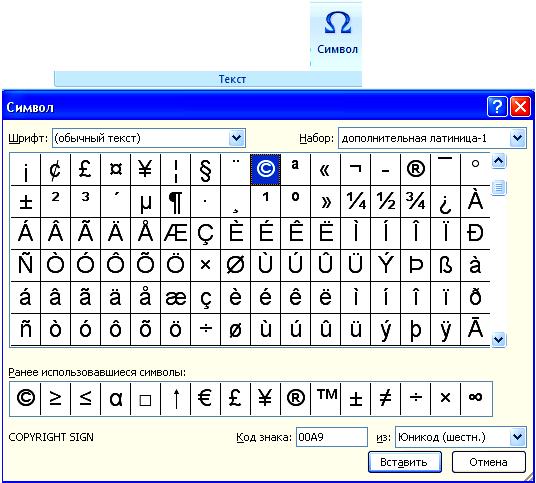Select the ß sharp s symbol
Viewport: 536px width, 483px height.
pos(446,266)
